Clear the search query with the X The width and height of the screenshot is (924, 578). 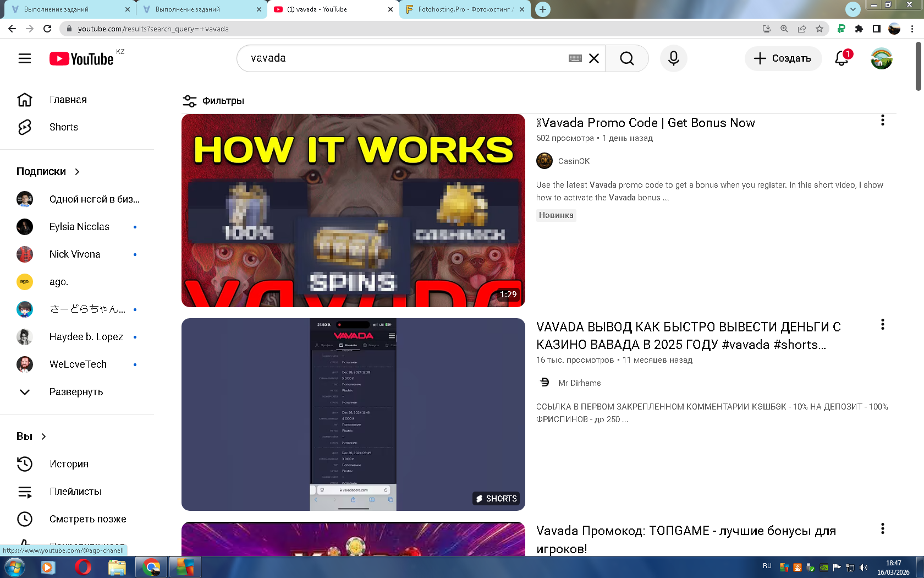594,58
